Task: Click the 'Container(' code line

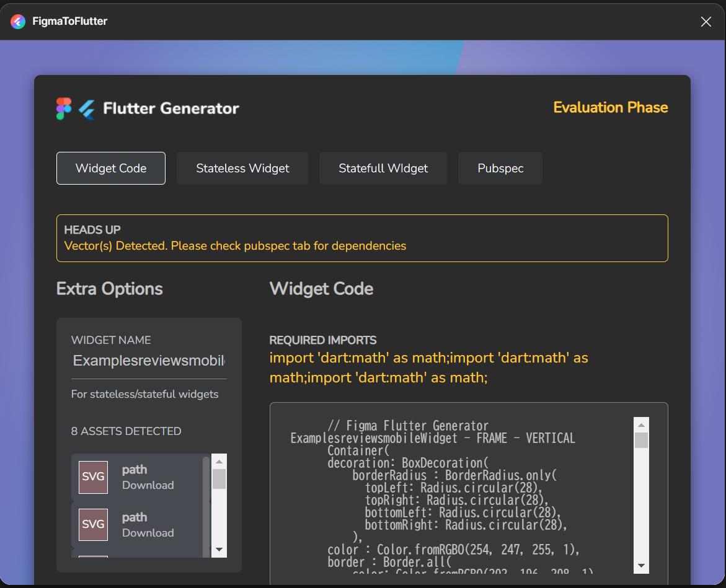Action: click(x=358, y=450)
